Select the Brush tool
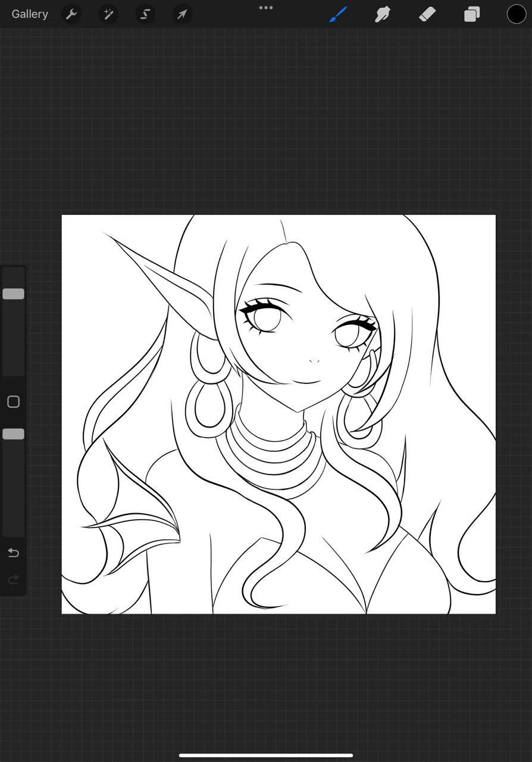Viewport: 532px width, 762px height. pyautogui.click(x=338, y=14)
